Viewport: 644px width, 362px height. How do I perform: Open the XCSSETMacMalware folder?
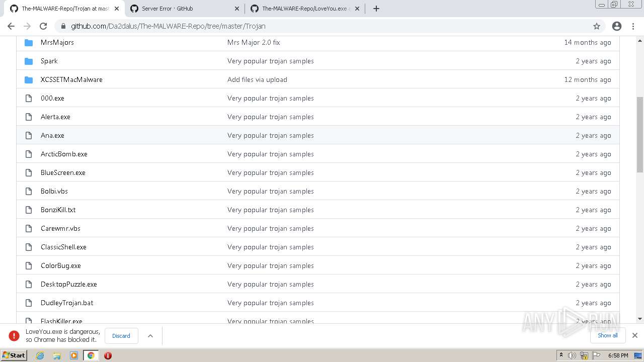point(71,79)
